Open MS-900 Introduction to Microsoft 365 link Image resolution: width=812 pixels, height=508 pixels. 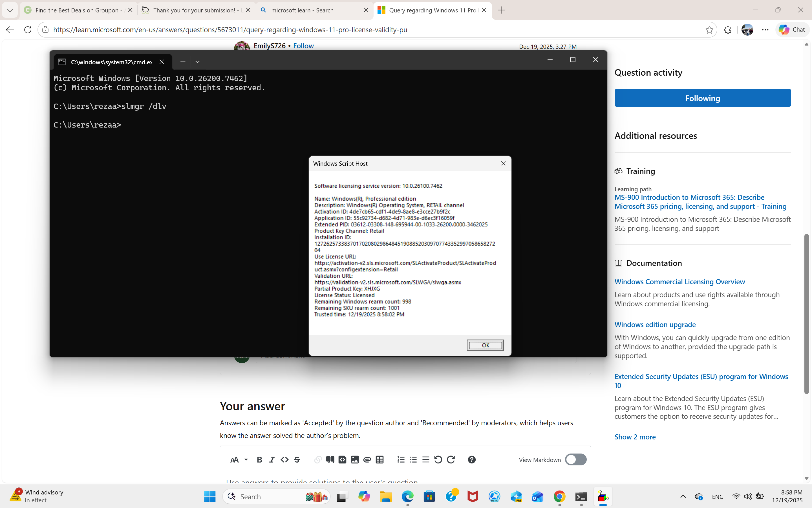(700, 202)
